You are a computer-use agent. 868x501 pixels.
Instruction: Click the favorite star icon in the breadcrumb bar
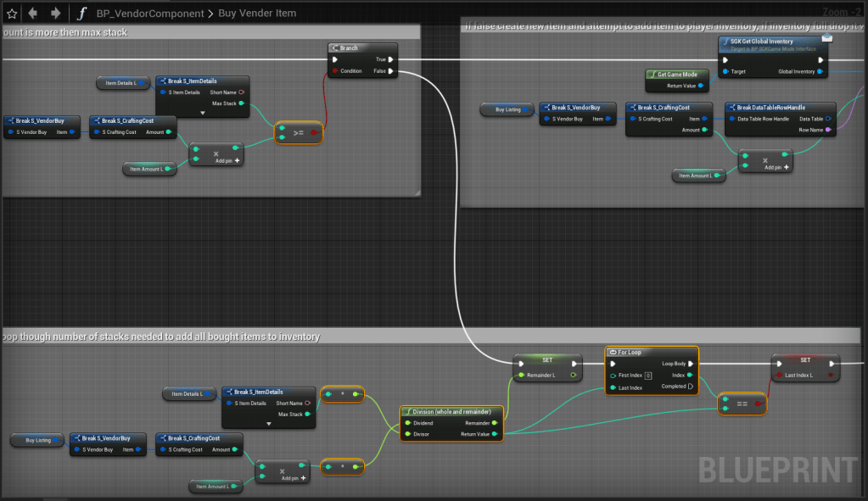tap(12, 13)
